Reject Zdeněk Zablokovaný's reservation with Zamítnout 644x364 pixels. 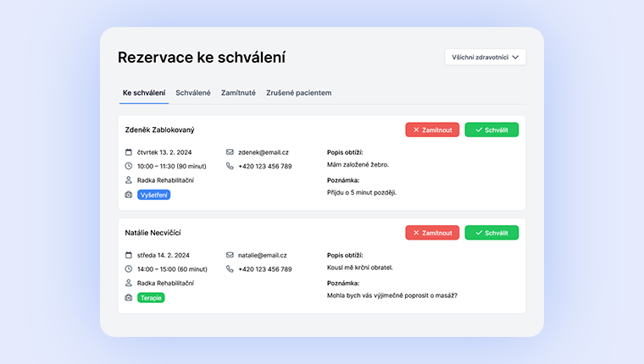point(432,130)
